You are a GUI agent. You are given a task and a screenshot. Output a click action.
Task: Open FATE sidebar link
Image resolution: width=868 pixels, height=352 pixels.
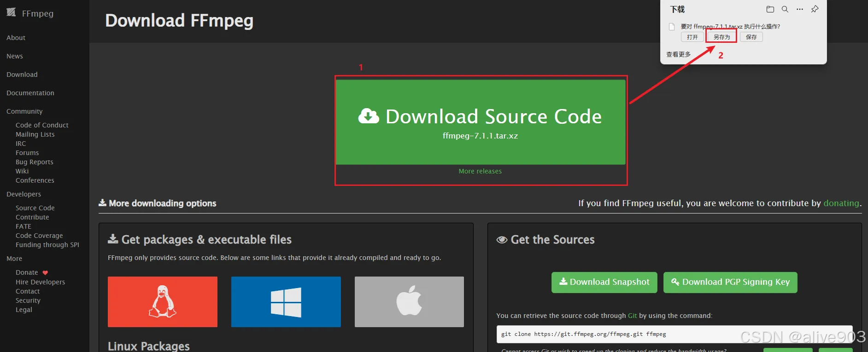[x=23, y=226]
